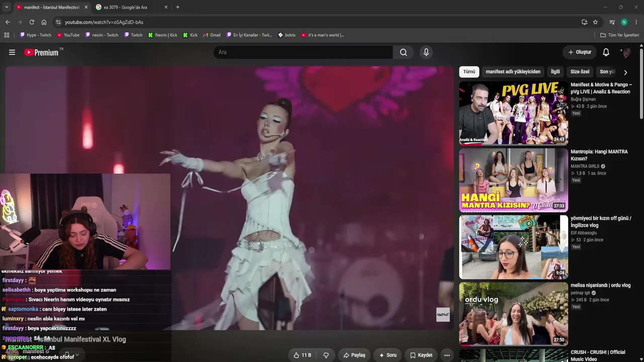This screenshot has width=644, height=362.
Task: Open the 'En İyi Kanallar - Twit...' bookmark
Action: click(x=249, y=35)
